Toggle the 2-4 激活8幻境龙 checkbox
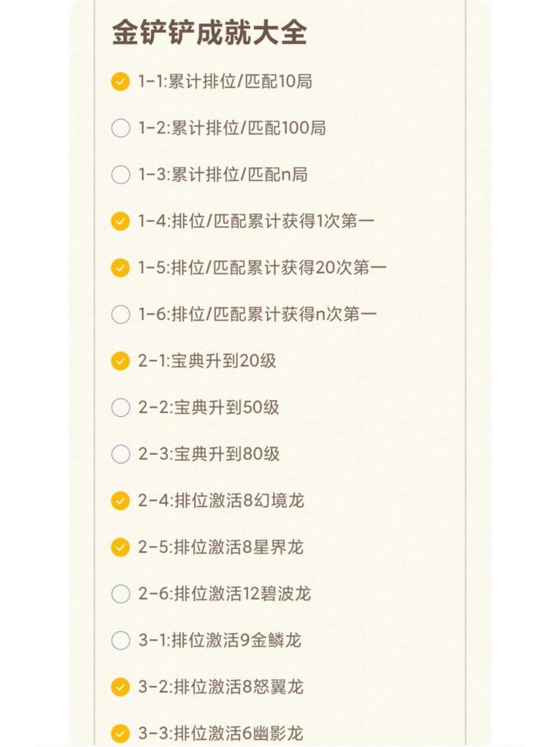Viewport: 560px width, 747px height. click(x=120, y=501)
